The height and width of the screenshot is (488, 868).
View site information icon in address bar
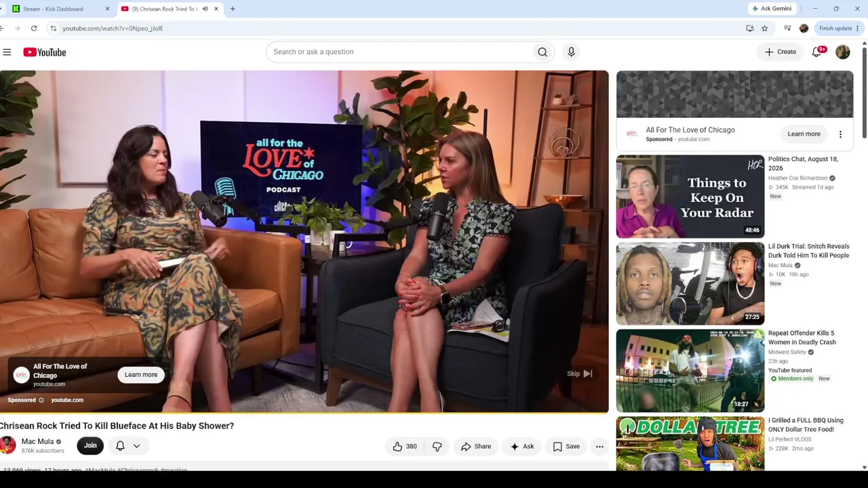point(53,28)
